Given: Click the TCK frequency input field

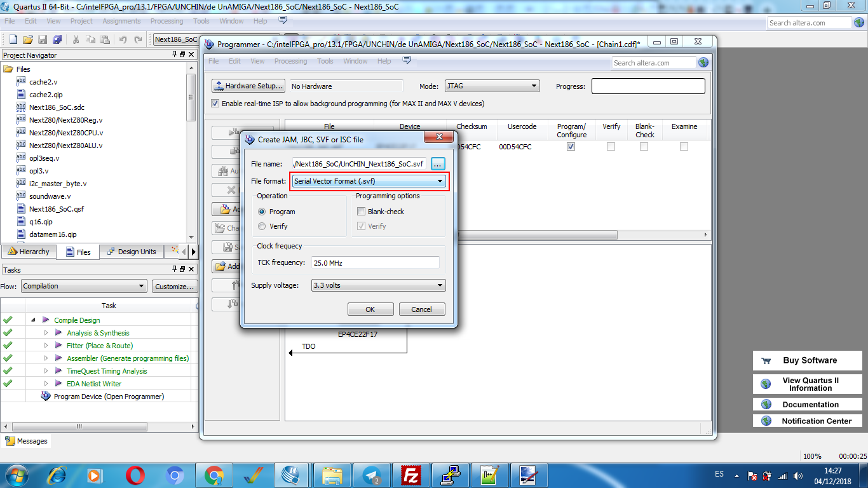Looking at the screenshot, I should tap(375, 262).
